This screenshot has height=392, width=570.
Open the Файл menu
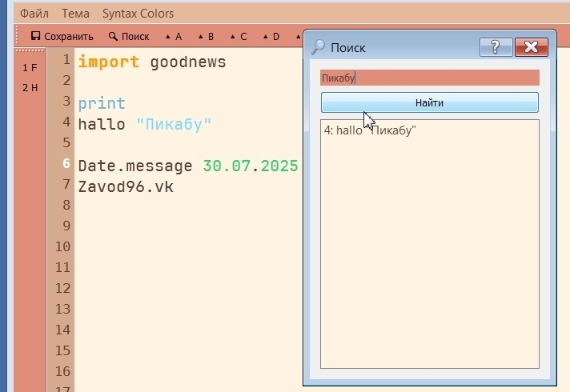pos(34,14)
